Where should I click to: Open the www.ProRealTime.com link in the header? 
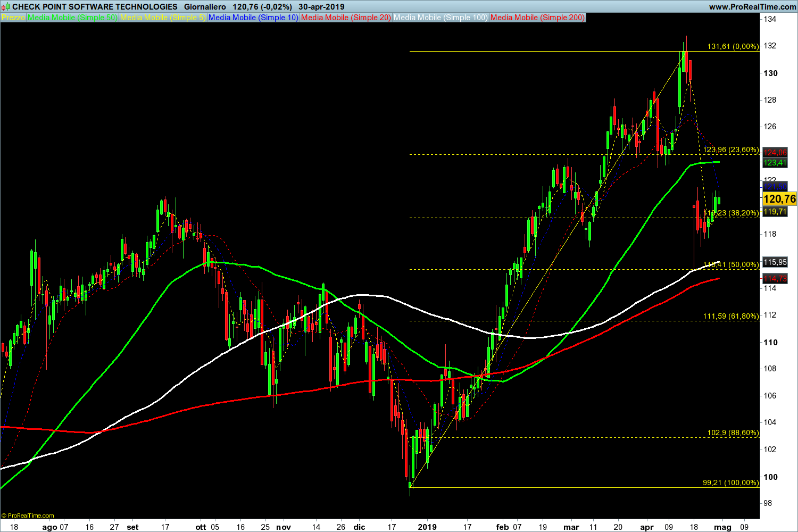pos(752,7)
